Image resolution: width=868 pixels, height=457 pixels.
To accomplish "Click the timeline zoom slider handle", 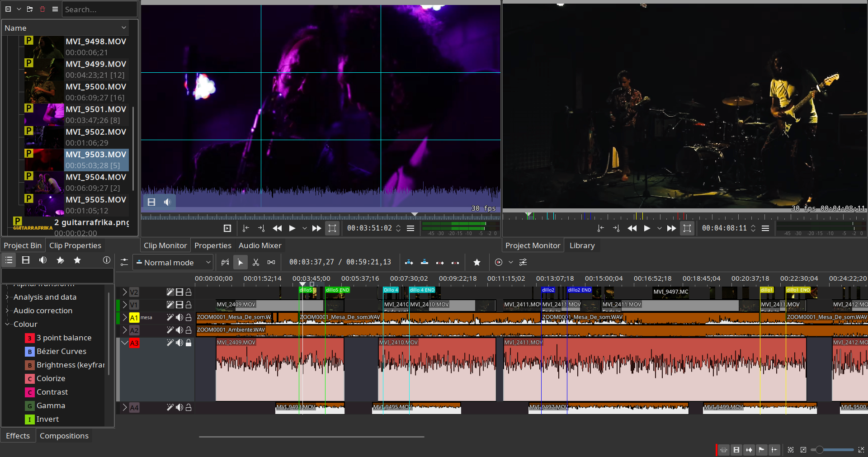I will [819, 450].
